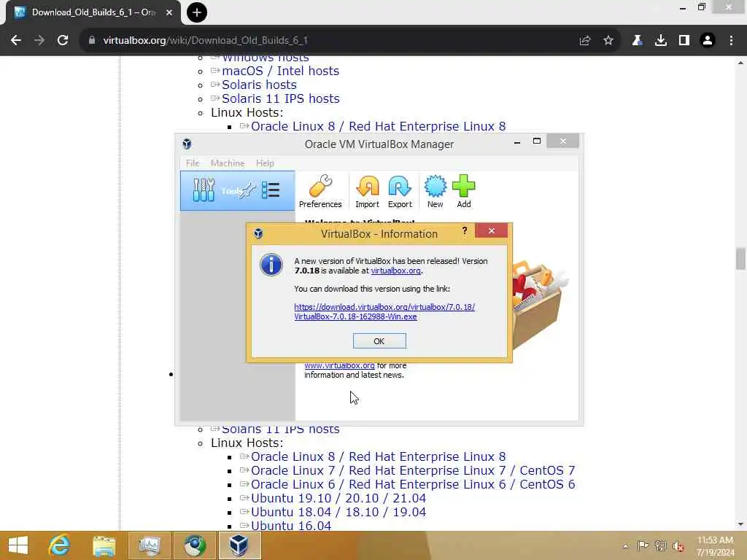Viewport: 747px width, 560px height.
Task: Select the Tools item in VirtualBox sidebar
Action: (237, 191)
